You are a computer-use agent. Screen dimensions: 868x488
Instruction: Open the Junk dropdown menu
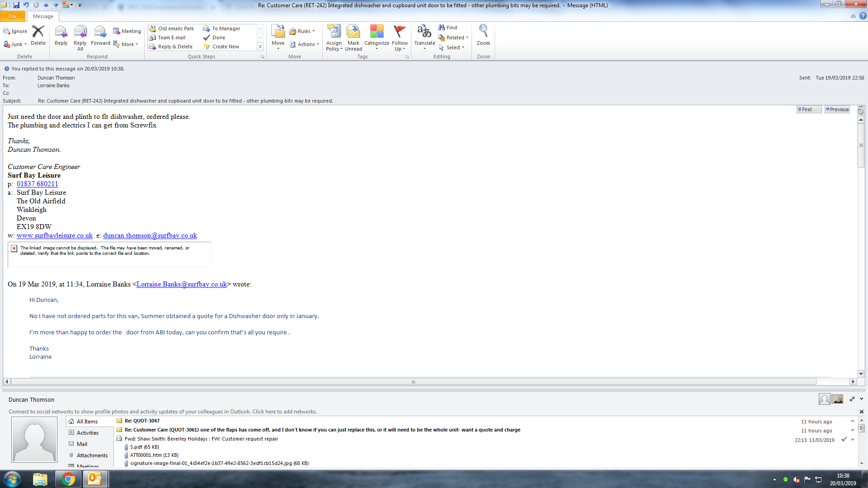(17, 44)
